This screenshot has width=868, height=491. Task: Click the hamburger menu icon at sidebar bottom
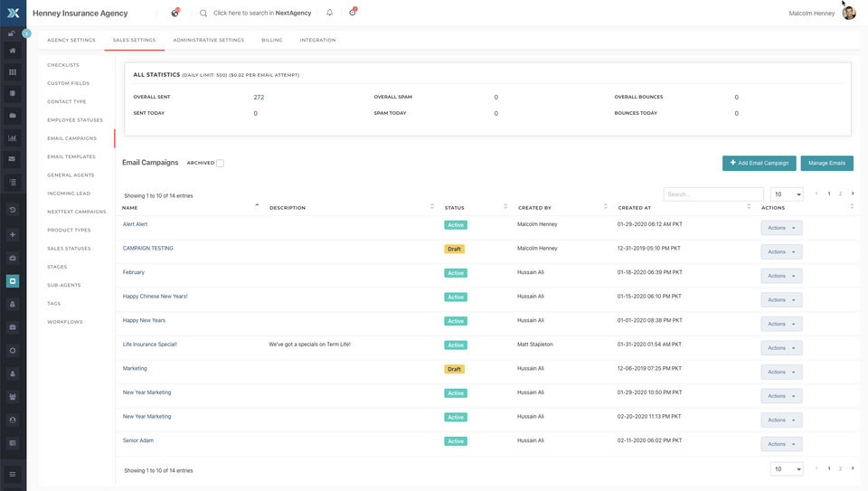pyautogui.click(x=13, y=474)
